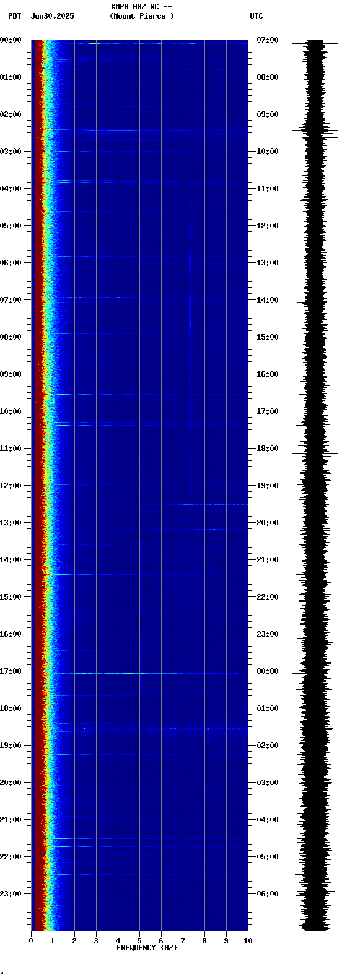Click the 'FREQUENCY (HZ)' axis label
Screen dimensions: 342x980
[x=147, y=948]
